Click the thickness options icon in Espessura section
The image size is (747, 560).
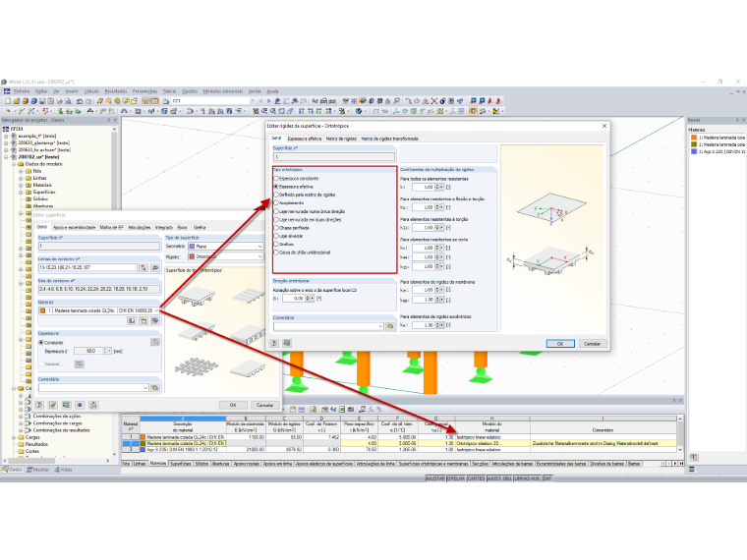(x=155, y=342)
